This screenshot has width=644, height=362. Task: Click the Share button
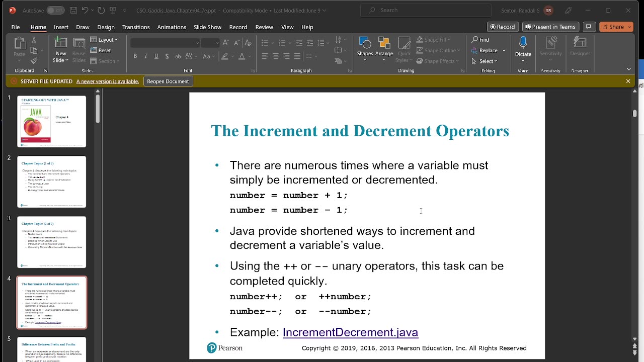click(x=616, y=27)
